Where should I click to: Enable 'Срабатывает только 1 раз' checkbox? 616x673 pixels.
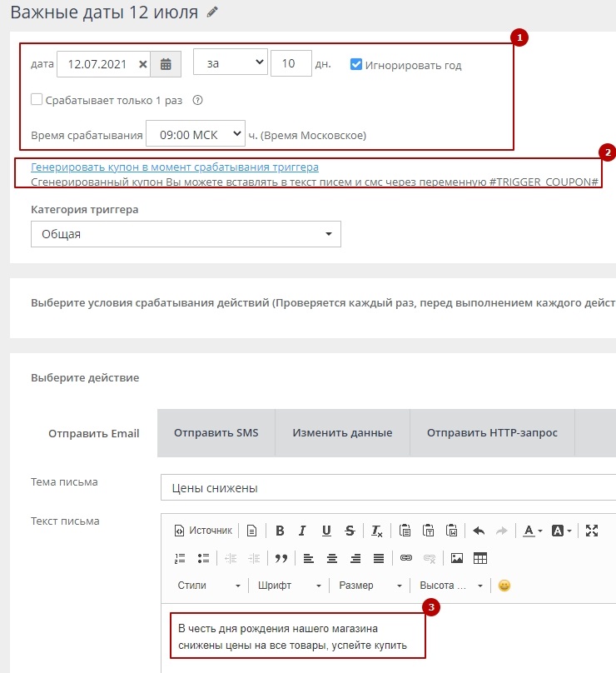37,100
